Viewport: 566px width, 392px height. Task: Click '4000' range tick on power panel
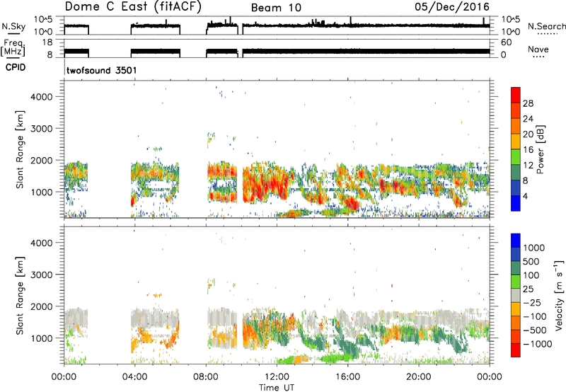42,97
